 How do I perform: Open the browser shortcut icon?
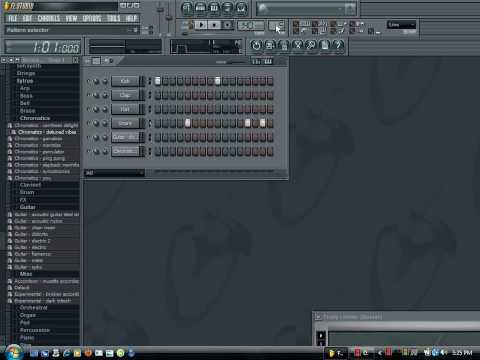pyautogui.click(x=228, y=8)
